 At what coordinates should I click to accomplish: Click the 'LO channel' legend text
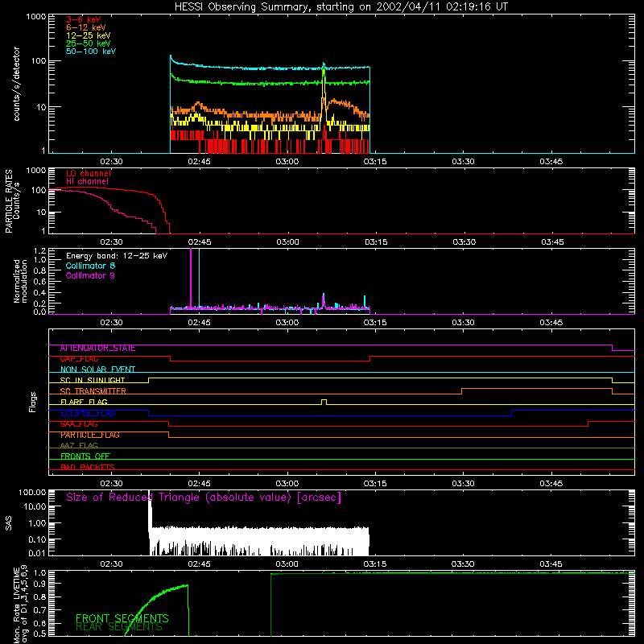click(x=89, y=173)
